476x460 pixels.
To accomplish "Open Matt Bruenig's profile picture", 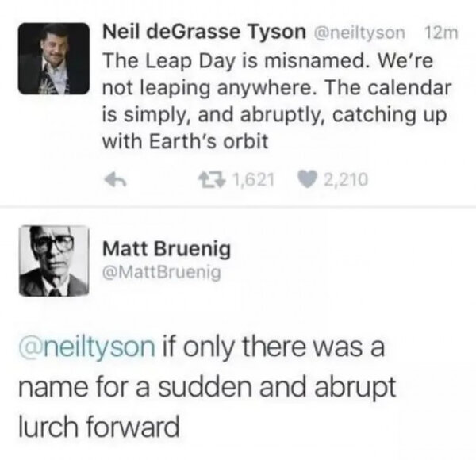I will pyautogui.click(x=53, y=261).
